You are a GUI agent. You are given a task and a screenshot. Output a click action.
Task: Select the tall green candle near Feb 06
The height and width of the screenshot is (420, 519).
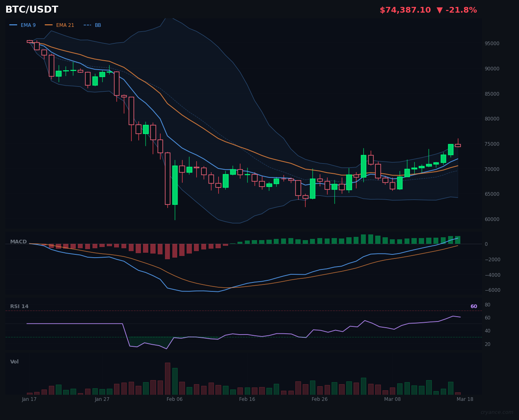175,185
